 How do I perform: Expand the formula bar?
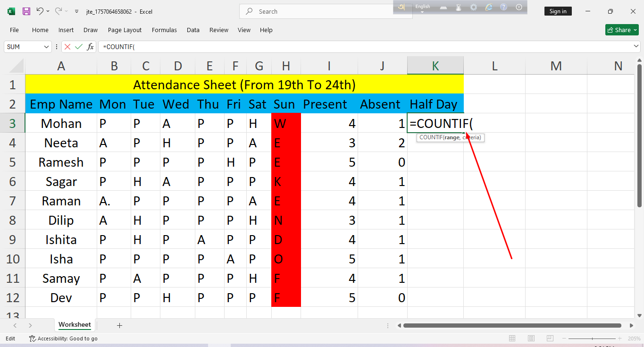[x=636, y=46]
